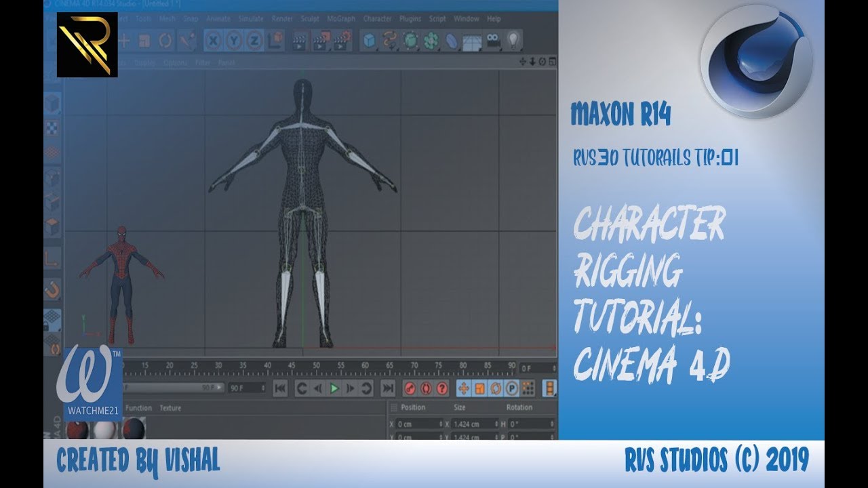Add a Cube primitive object

[x=370, y=41]
